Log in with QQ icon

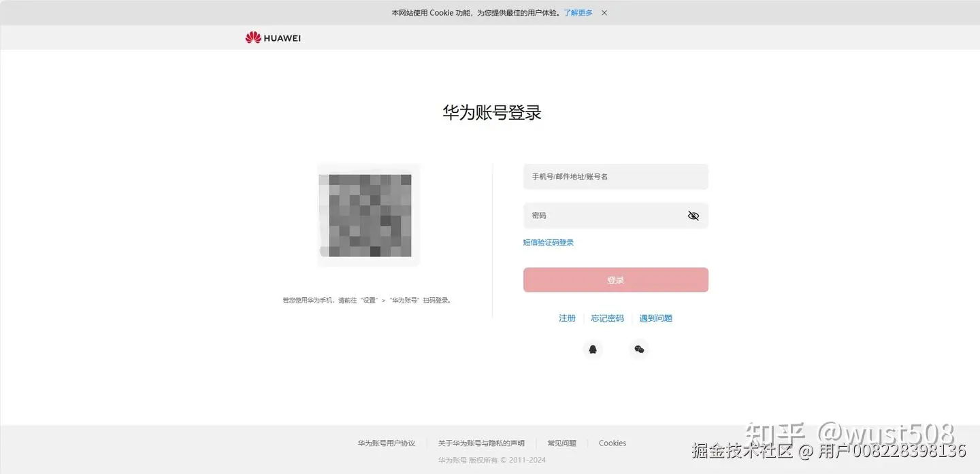[593, 350]
